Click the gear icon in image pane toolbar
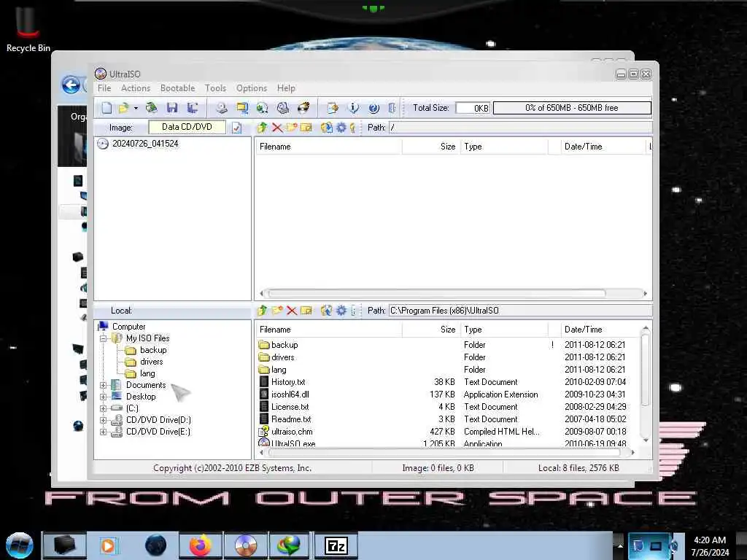 click(x=341, y=128)
